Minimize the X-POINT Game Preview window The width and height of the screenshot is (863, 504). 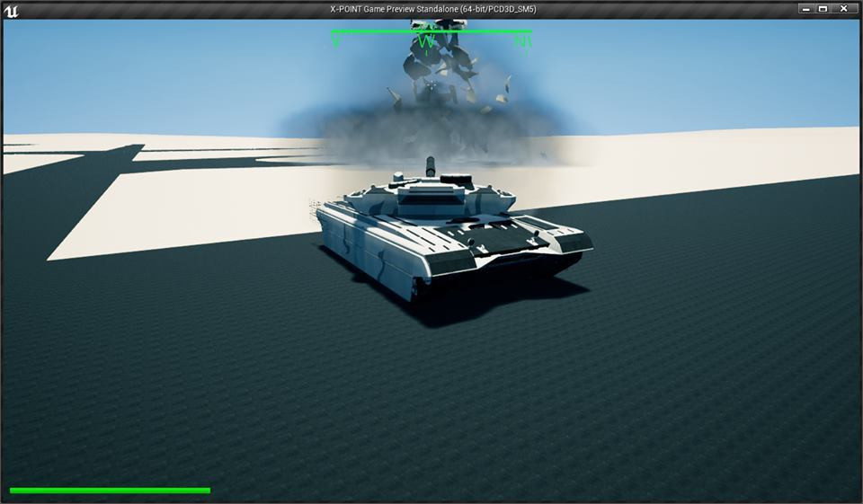point(806,9)
